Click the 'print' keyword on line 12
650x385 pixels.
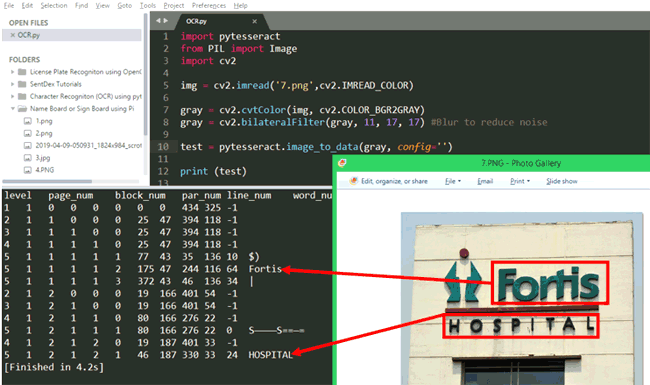click(194, 172)
